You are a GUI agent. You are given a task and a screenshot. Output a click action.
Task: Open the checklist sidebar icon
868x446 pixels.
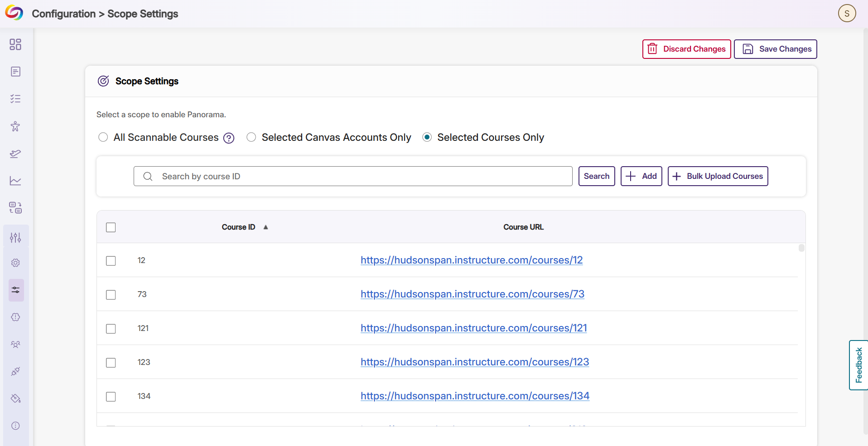point(15,99)
